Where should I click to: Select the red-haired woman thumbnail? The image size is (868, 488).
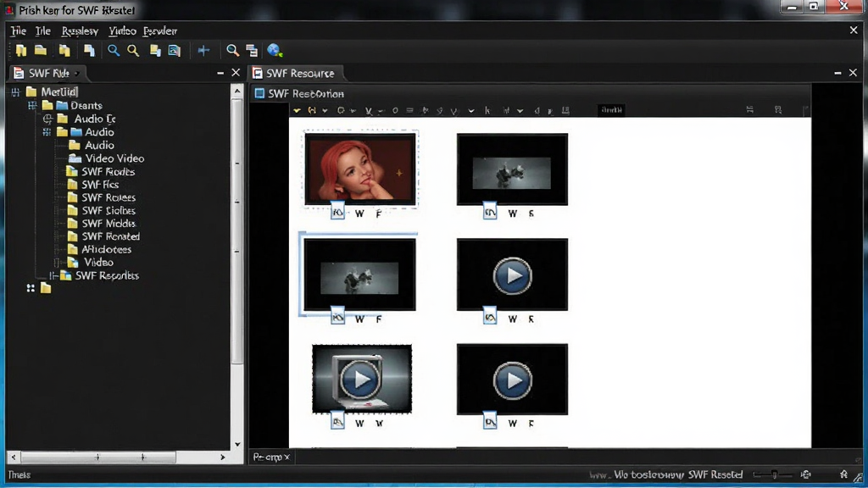(x=360, y=169)
